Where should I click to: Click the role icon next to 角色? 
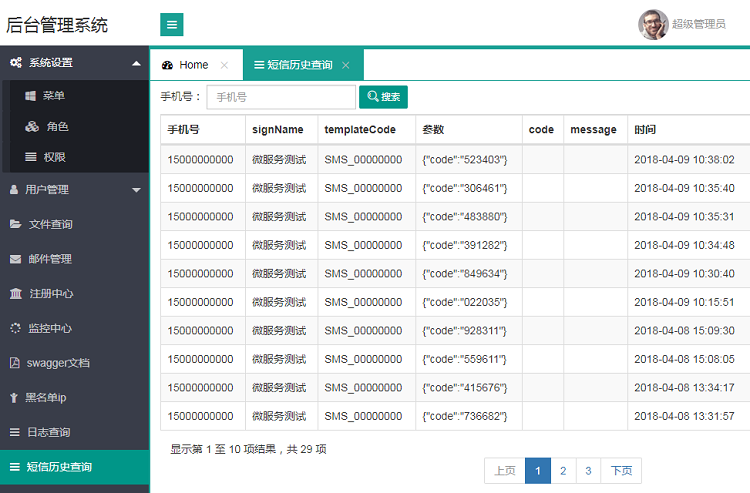click(x=32, y=126)
